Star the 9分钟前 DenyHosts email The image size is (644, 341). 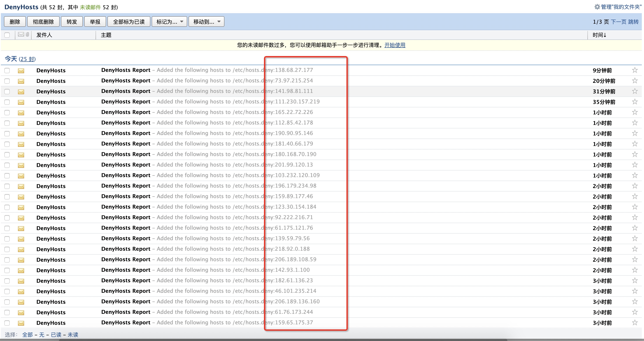coord(635,70)
